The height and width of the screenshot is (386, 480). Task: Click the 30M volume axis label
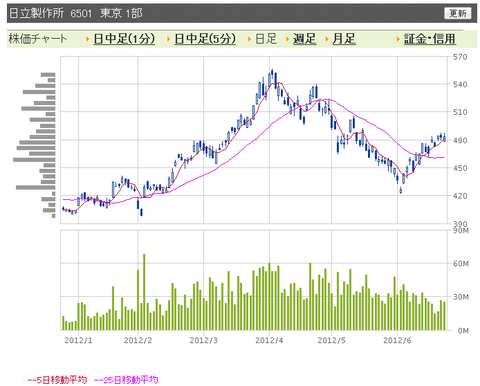(x=461, y=297)
